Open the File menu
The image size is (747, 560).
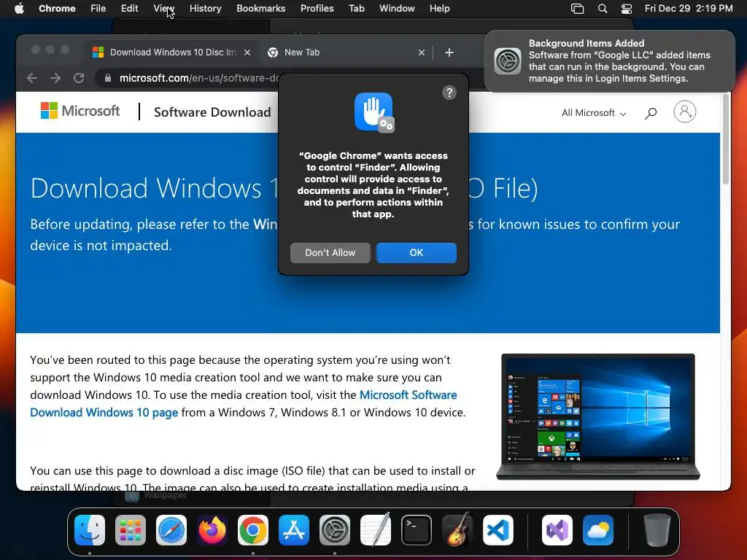(98, 8)
